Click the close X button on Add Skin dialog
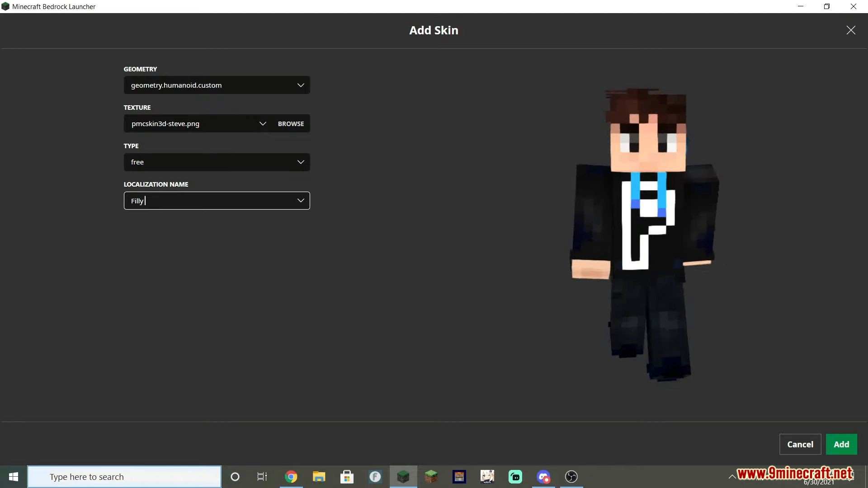Screen dimensions: 868x488 point(851,30)
